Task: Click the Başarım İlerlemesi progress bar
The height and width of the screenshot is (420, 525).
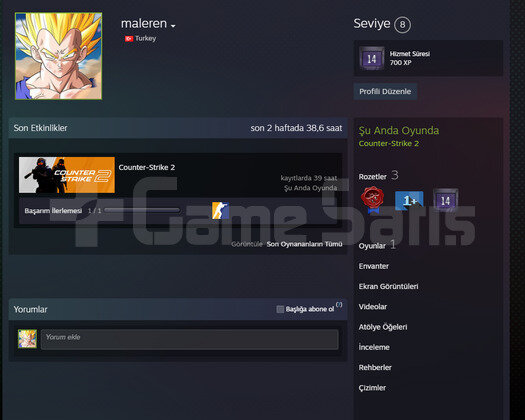Action: click(x=142, y=210)
